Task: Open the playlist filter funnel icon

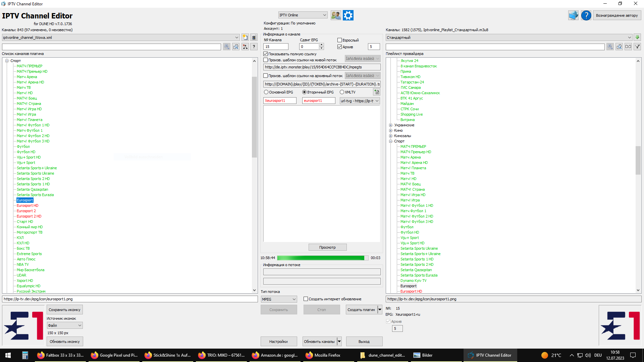Action: coord(637,47)
